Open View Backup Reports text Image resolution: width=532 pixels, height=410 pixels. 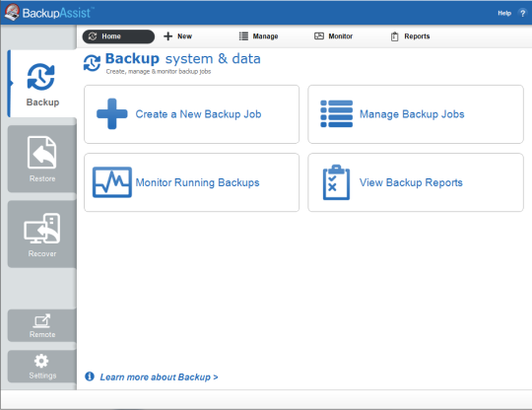click(x=411, y=182)
